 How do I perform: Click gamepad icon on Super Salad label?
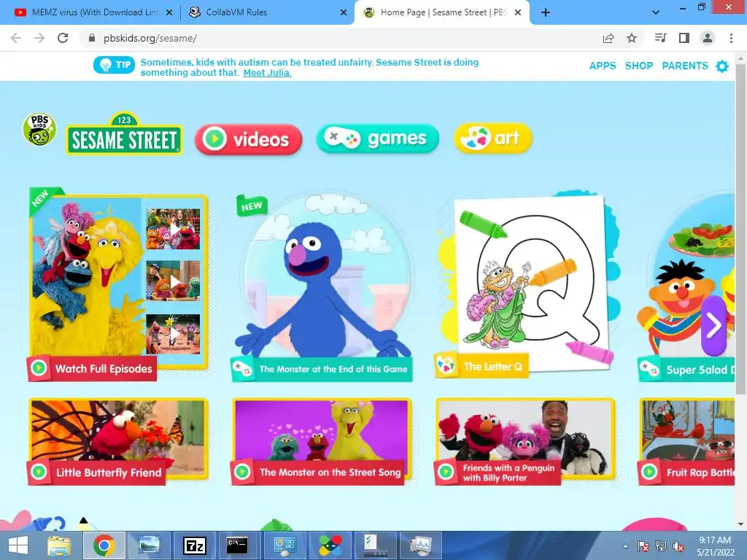point(649,369)
